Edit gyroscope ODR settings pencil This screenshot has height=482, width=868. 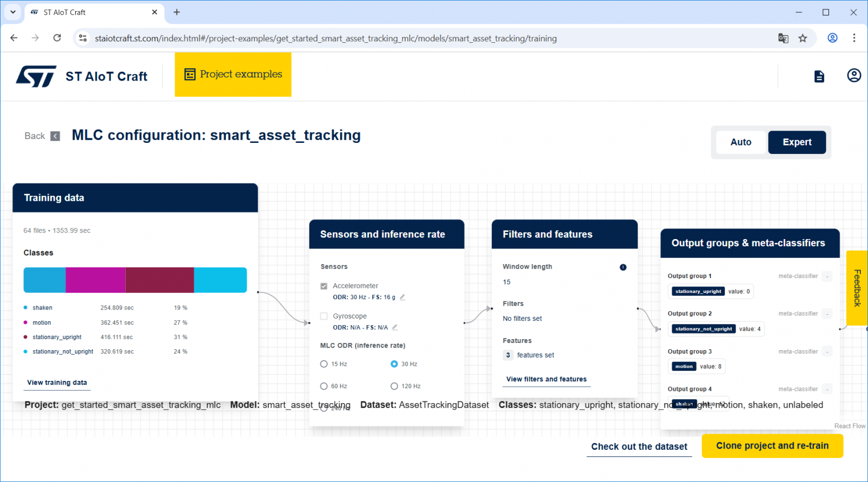click(395, 327)
